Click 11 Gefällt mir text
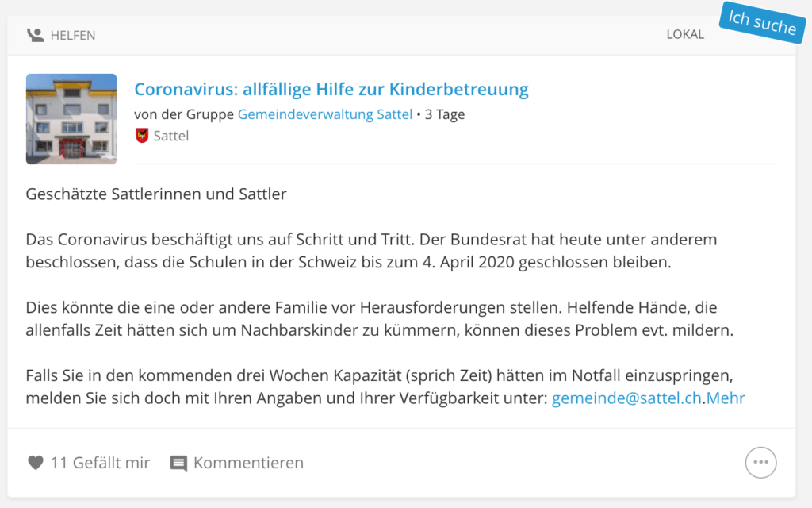The width and height of the screenshot is (812, 508). point(101,463)
